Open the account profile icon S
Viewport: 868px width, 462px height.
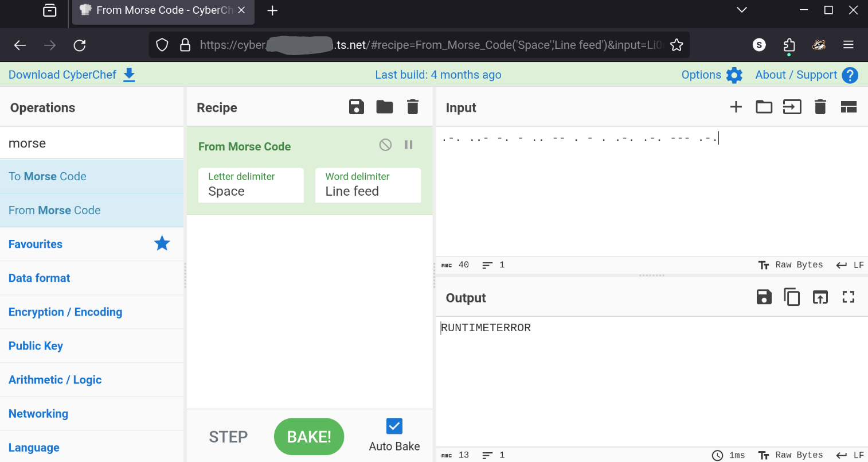coord(759,45)
